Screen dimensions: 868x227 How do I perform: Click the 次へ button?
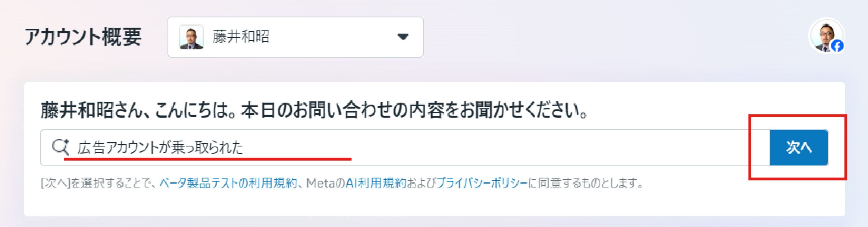tap(799, 147)
